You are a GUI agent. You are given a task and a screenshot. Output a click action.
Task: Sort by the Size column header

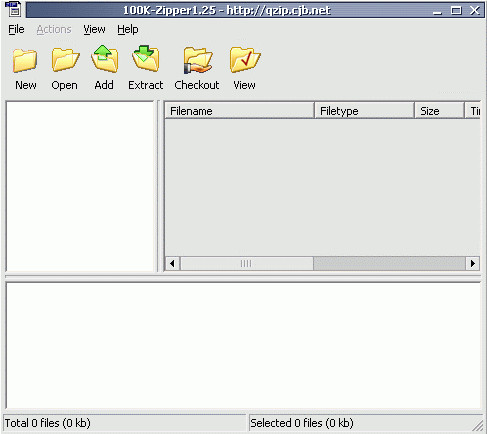pos(439,110)
